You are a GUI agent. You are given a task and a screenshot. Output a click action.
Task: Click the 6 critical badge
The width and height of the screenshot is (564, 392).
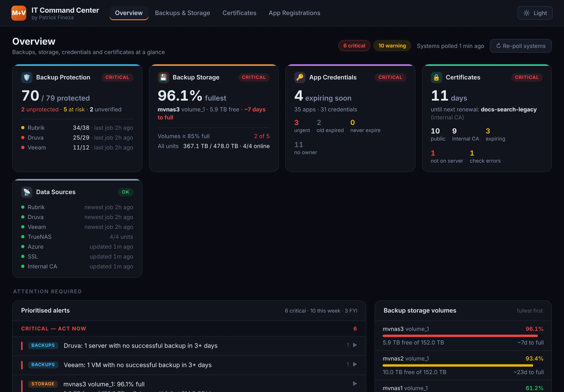pos(354,46)
